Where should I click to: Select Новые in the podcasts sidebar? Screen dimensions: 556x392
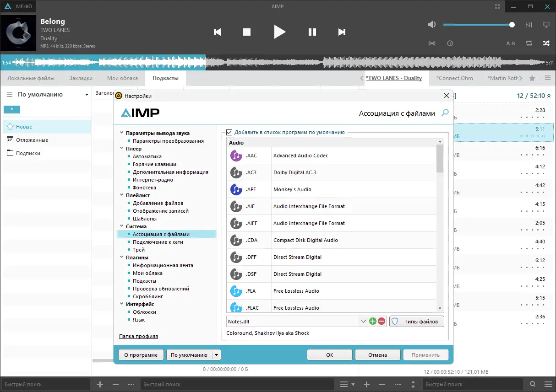pos(47,127)
